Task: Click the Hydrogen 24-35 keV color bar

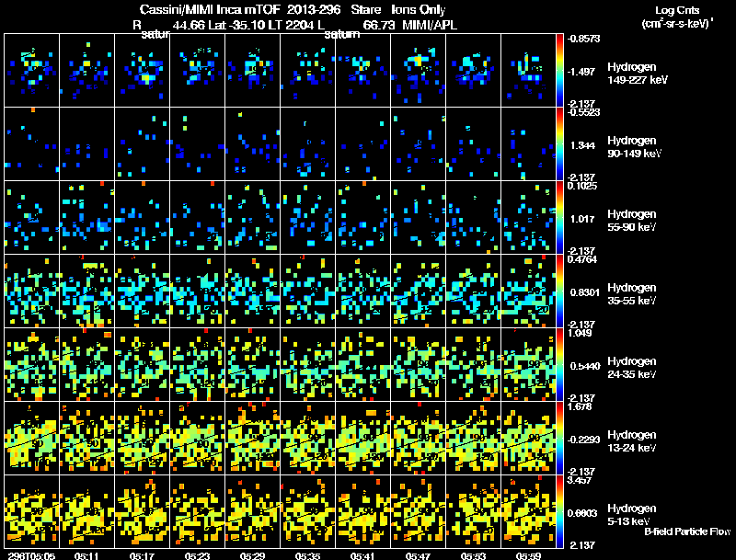Action: tap(559, 365)
